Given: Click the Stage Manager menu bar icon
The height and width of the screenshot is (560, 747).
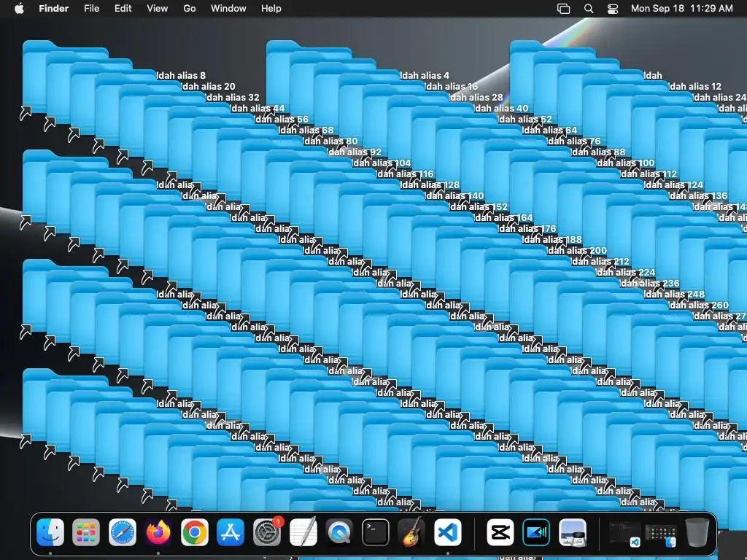Looking at the screenshot, I should [564, 9].
